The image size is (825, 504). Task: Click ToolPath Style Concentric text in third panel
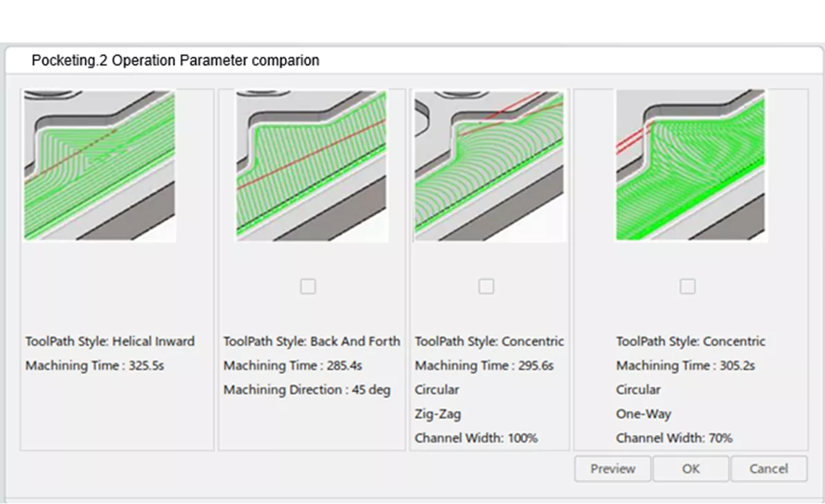pyautogui.click(x=488, y=341)
